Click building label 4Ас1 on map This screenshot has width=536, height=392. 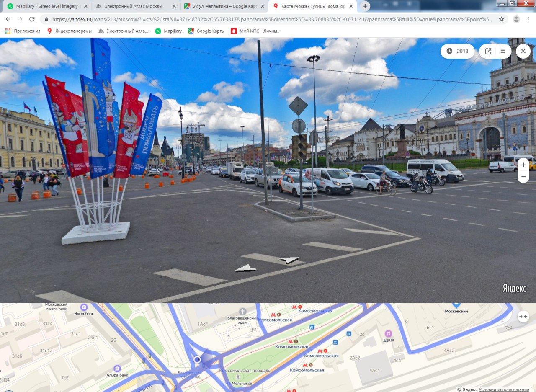tap(374, 371)
